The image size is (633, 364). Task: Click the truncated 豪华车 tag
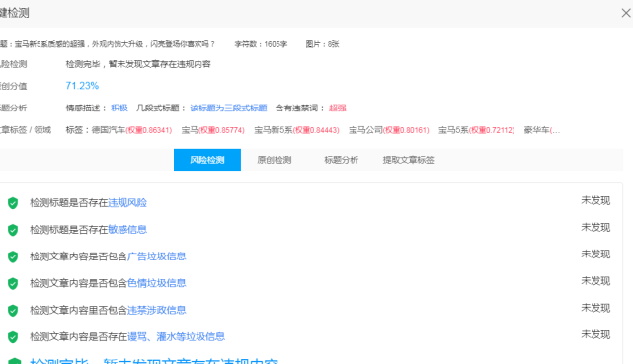pyautogui.click(x=542, y=130)
